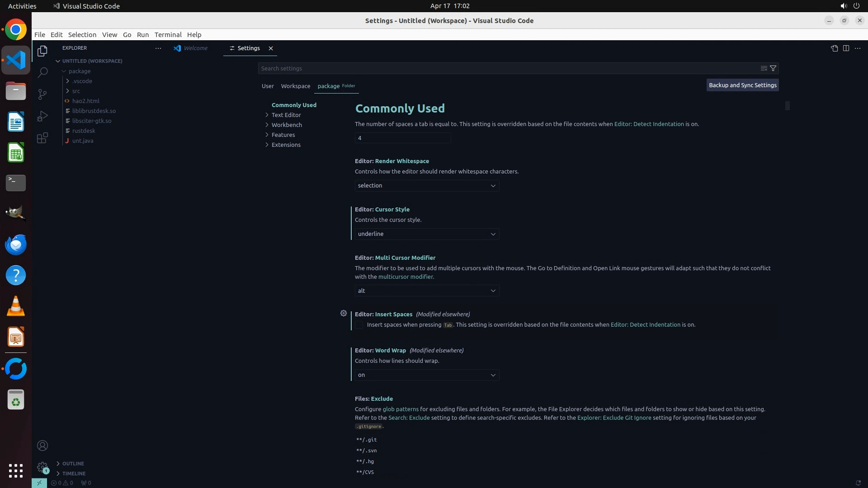Switch to the Workspace settings tab
This screenshot has height=488, width=868.
(295, 86)
